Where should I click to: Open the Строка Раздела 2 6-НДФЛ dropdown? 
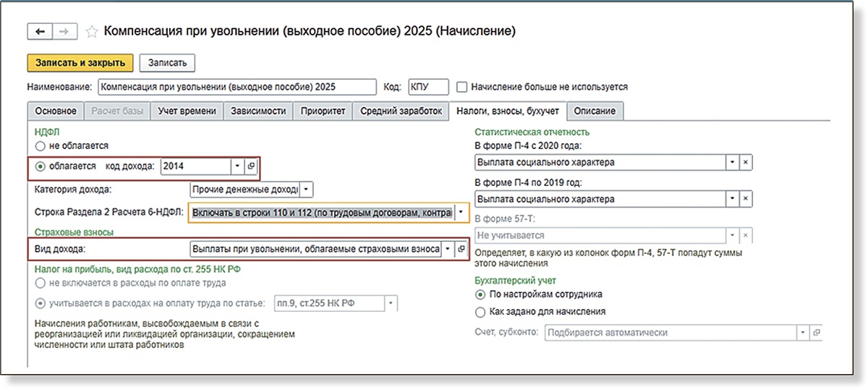[461, 213]
